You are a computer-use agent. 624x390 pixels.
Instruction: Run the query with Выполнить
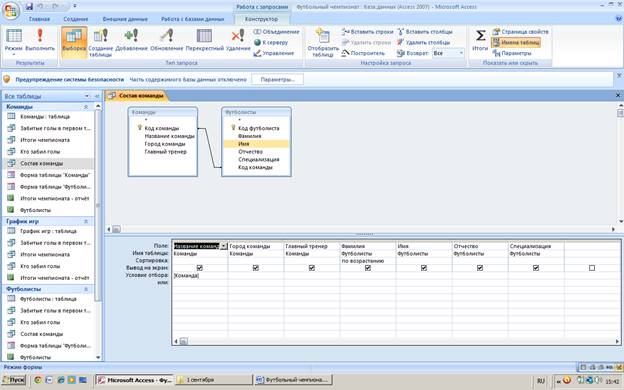point(40,40)
